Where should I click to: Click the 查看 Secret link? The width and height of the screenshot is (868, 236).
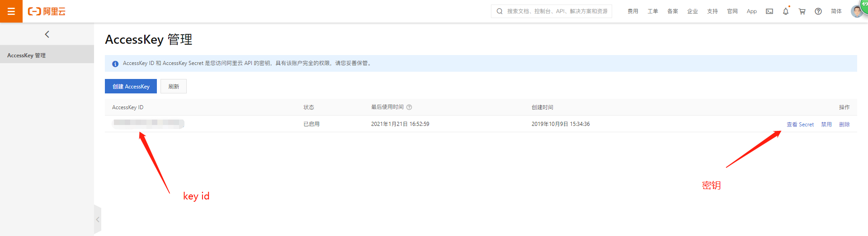pyautogui.click(x=800, y=125)
